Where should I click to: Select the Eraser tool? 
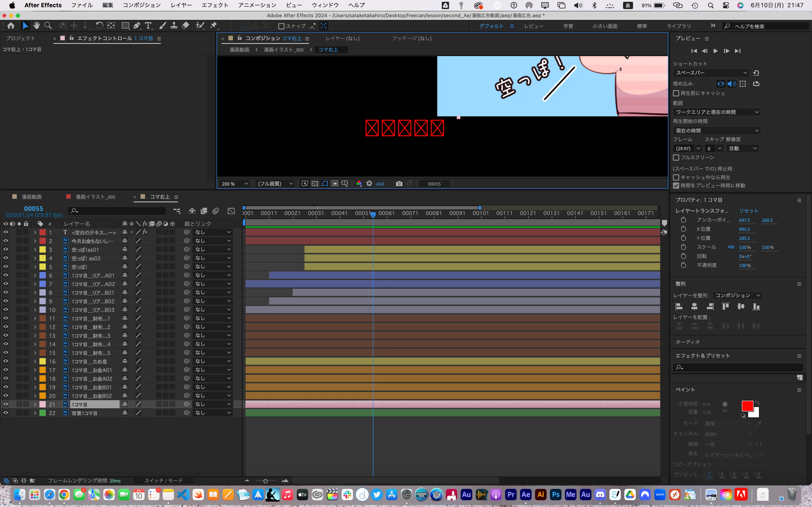pyautogui.click(x=186, y=26)
